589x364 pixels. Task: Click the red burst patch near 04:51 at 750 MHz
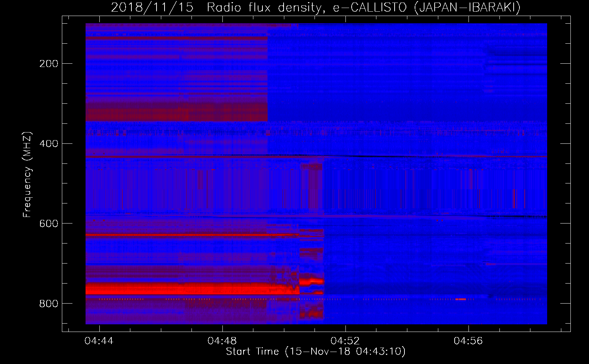pos(312,281)
